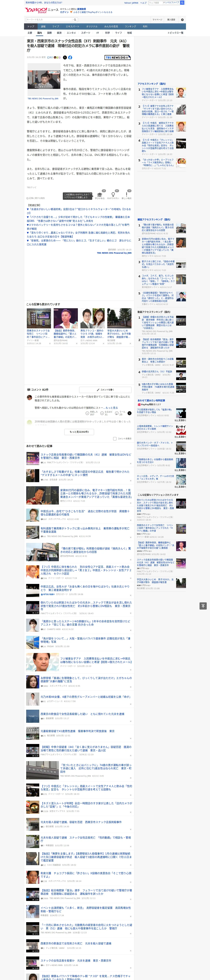
Task: Click the blue web search button at top
Action: click(182, 3)
